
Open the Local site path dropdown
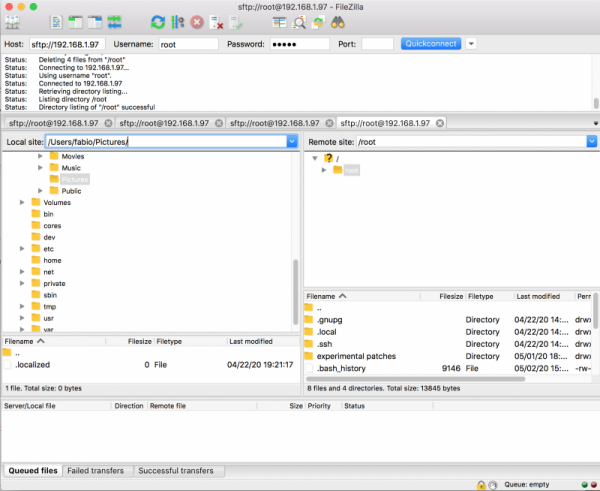pos(292,142)
